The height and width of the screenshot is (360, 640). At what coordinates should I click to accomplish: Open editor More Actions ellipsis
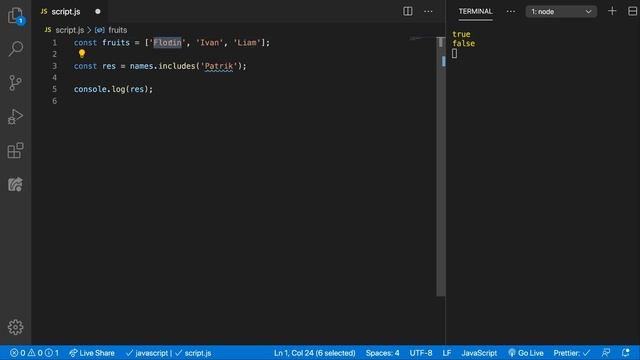tap(428, 11)
